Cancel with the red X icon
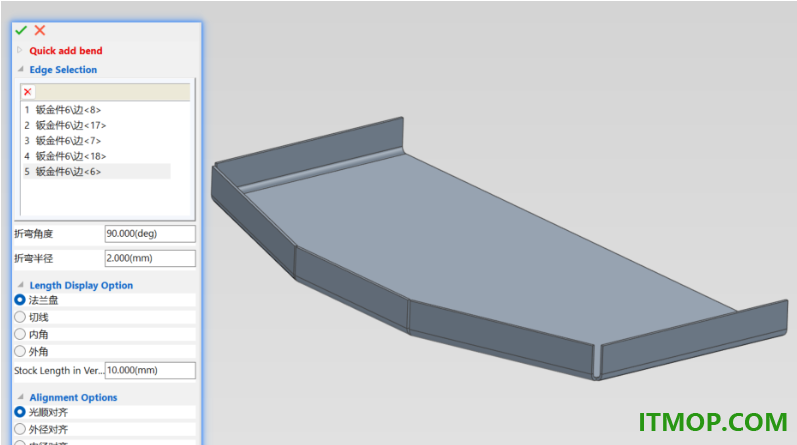This screenshot has height=445, width=797. click(40, 31)
